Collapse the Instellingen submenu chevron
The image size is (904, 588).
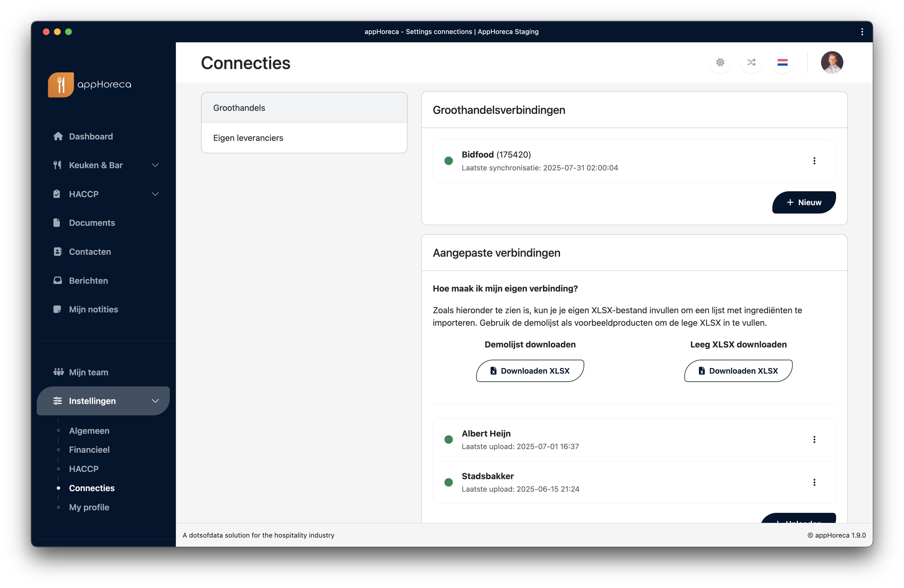tap(155, 401)
